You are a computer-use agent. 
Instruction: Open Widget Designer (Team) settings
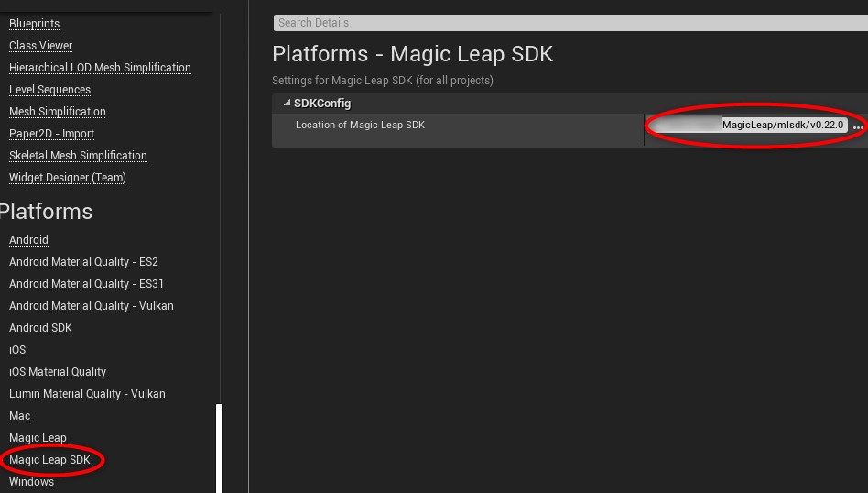[68, 178]
